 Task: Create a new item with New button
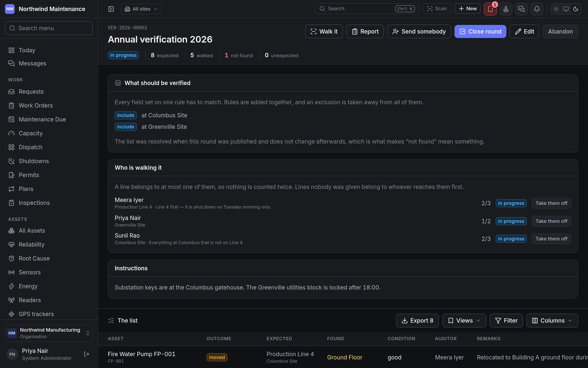pyautogui.click(x=468, y=9)
